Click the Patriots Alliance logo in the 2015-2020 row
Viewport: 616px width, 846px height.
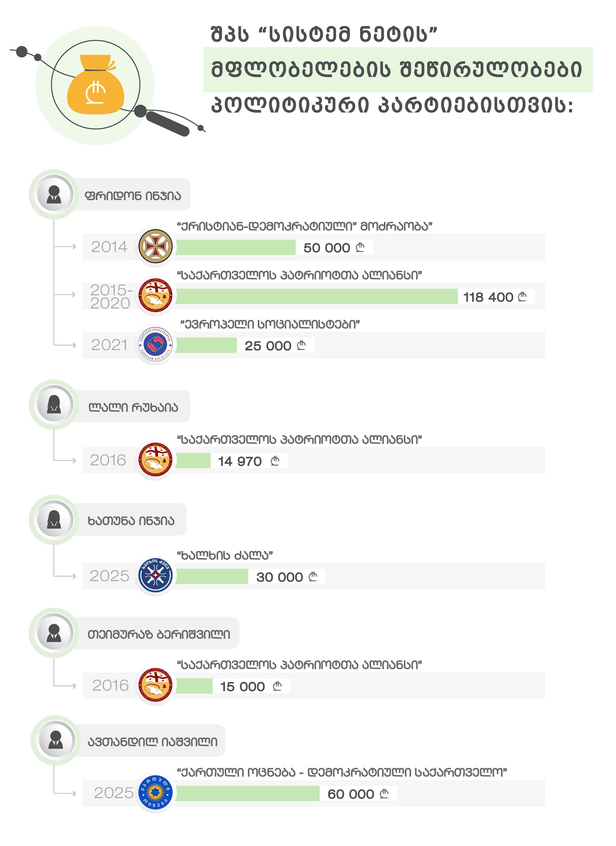pyautogui.click(x=156, y=296)
